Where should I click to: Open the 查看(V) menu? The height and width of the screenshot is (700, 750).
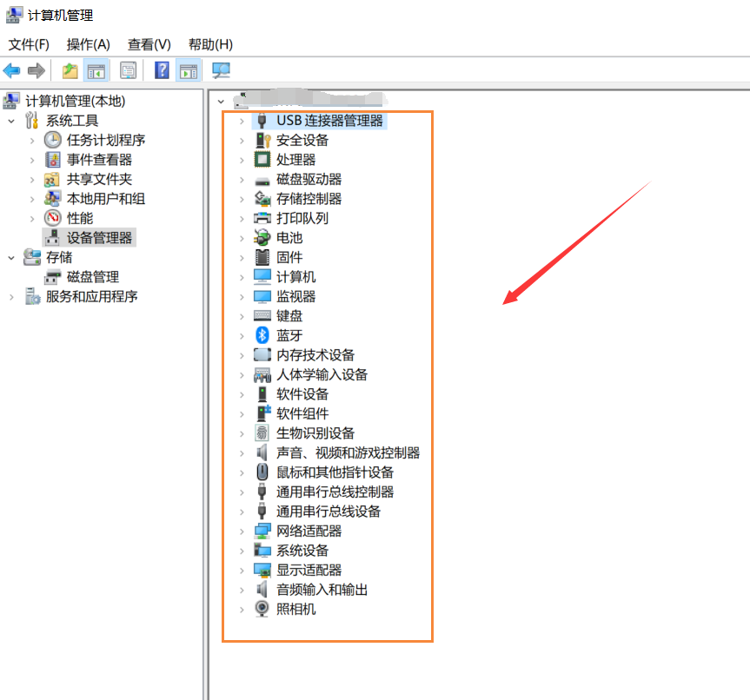pos(148,44)
